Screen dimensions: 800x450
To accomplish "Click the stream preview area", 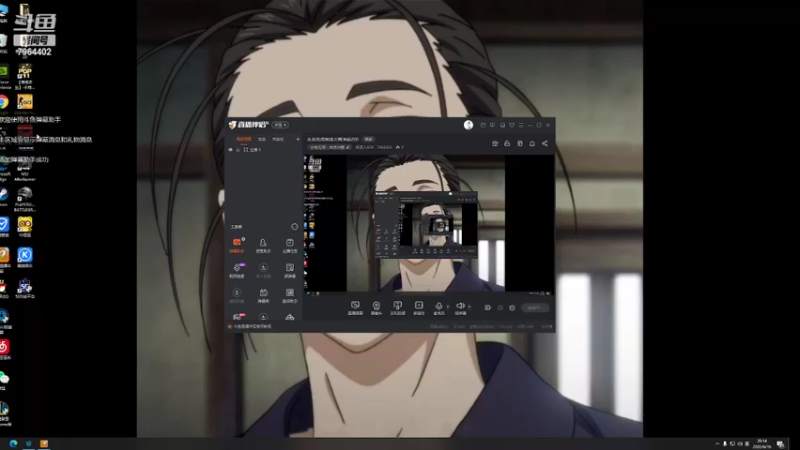I will [x=429, y=225].
